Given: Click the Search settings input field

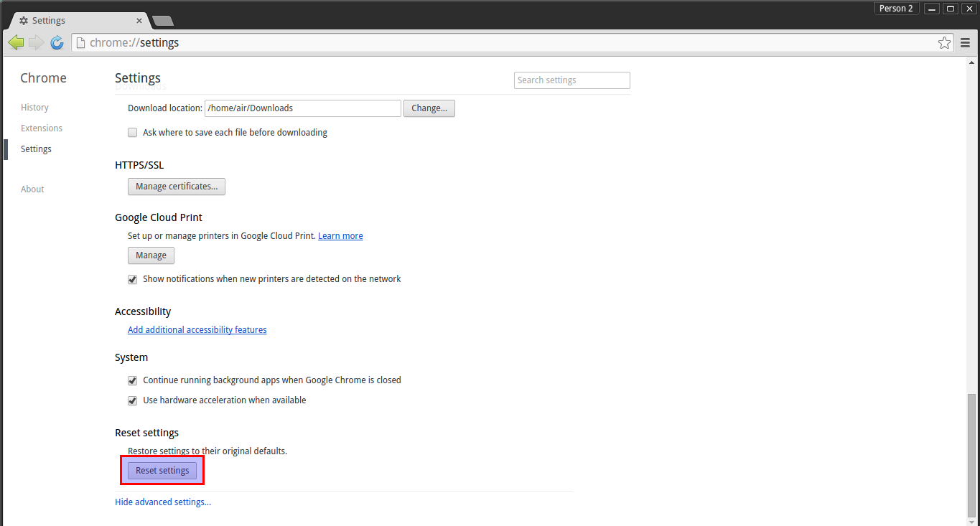Looking at the screenshot, I should [x=571, y=80].
